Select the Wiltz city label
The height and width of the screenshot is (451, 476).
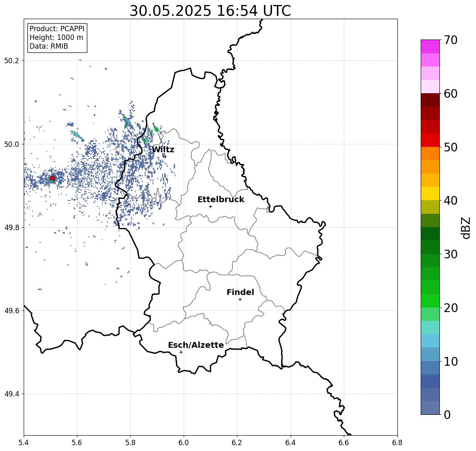(x=163, y=149)
